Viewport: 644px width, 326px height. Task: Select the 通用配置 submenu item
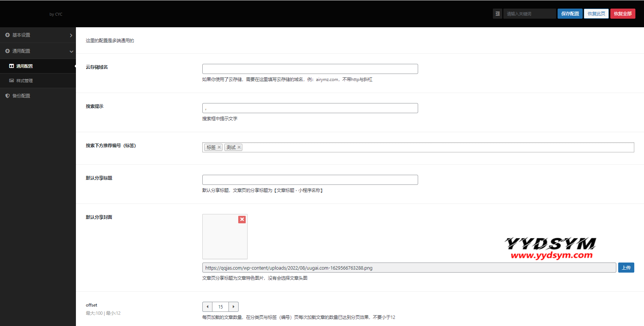[25, 66]
